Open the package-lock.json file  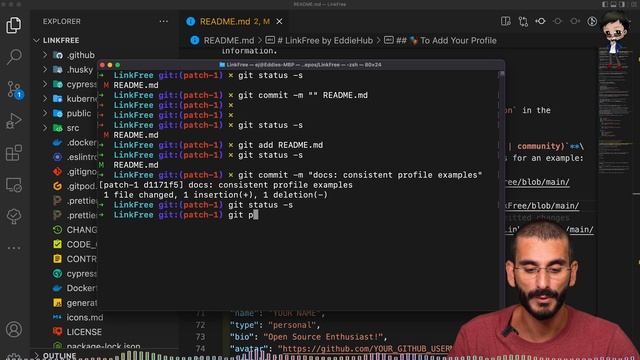tap(103, 346)
